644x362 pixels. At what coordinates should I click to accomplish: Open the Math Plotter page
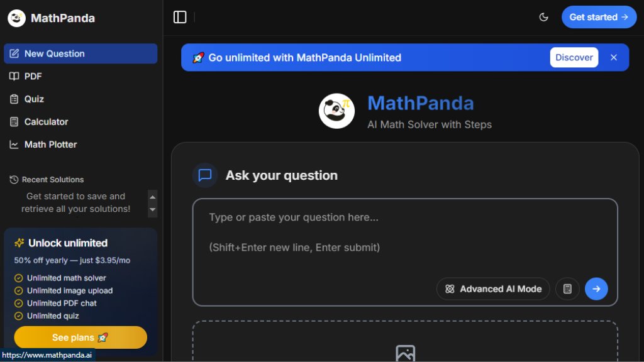point(80,145)
